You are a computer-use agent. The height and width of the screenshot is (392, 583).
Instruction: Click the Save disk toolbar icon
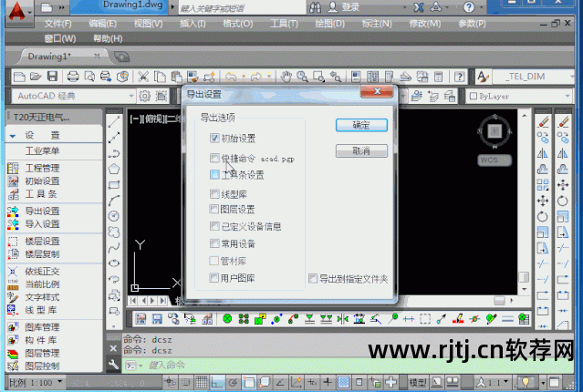(x=52, y=77)
